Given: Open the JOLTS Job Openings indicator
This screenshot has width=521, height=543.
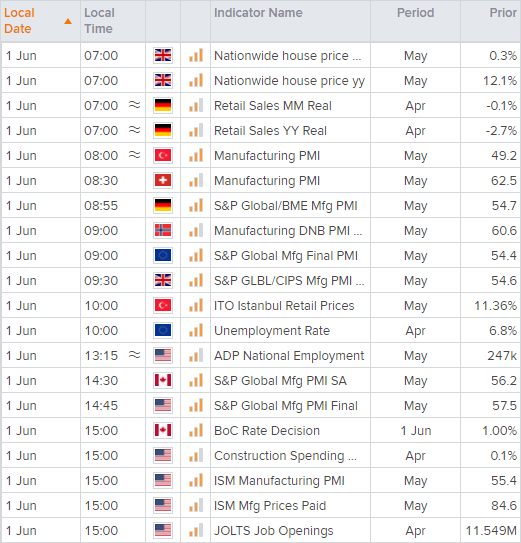Looking at the screenshot, I should (x=273, y=531).
